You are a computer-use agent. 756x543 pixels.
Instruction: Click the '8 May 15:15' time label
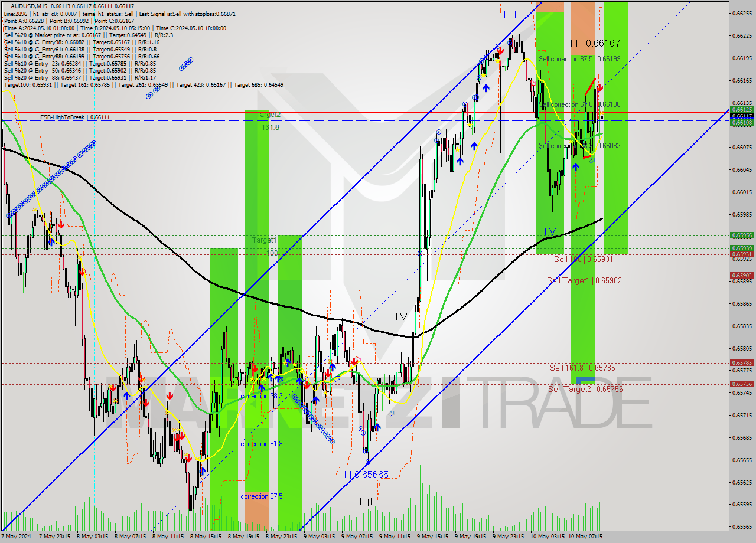click(206, 537)
